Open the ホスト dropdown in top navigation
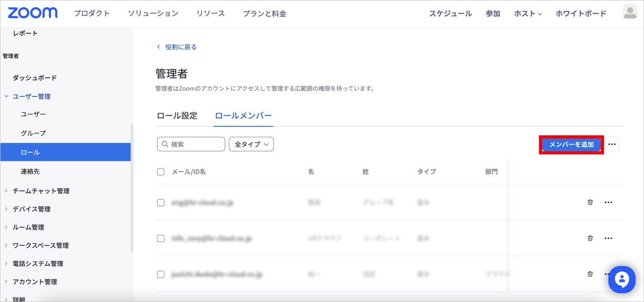 (528, 13)
